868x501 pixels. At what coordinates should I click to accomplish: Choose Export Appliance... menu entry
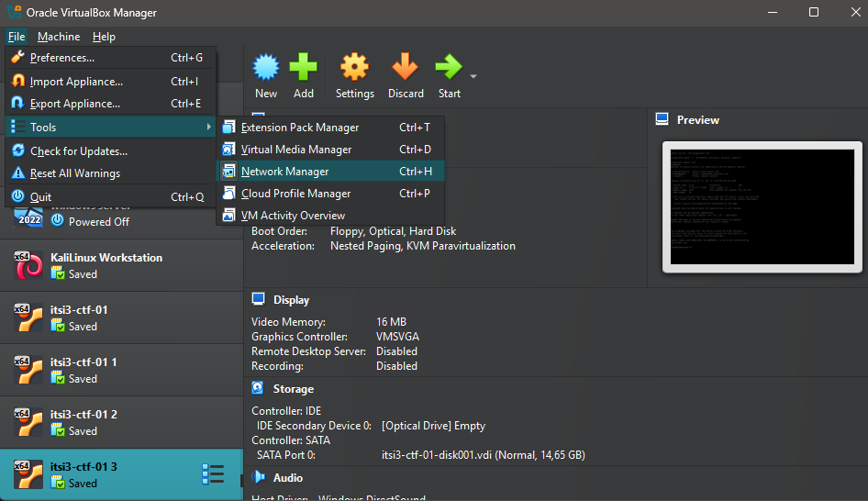click(109, 104)
